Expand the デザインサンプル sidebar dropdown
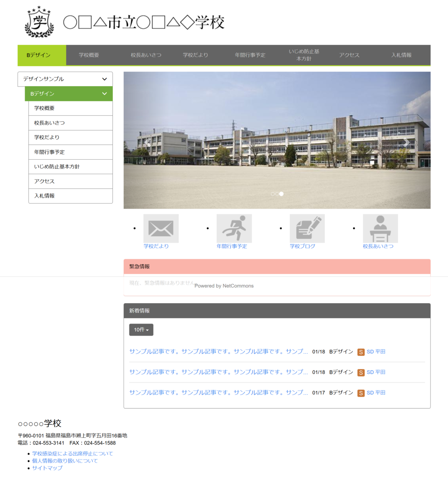The image size is (448, 499). (x=65, y=79)
